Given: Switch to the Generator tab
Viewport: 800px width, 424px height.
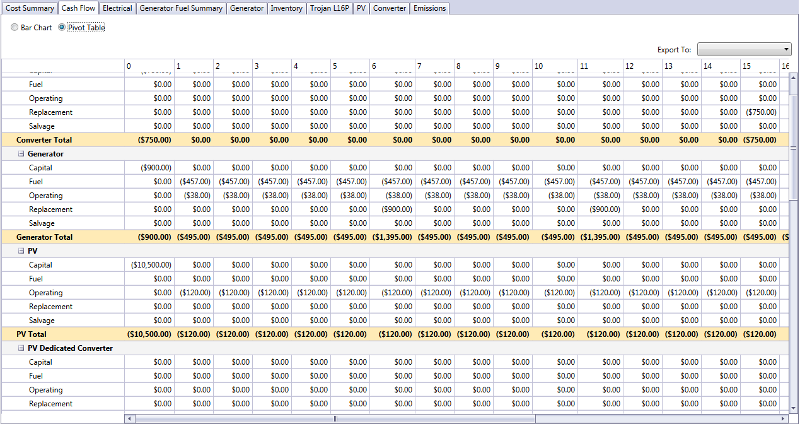Looking at the screenshot, I should (x=247, y=8).
